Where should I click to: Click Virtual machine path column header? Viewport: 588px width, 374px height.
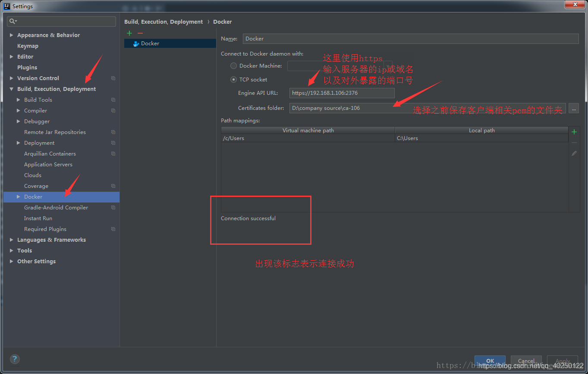[308, 131]
